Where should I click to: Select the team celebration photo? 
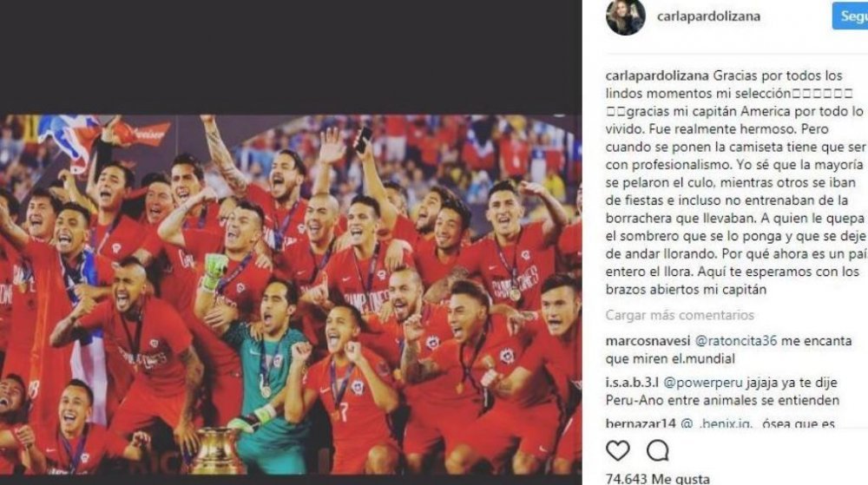click(291, 294)
